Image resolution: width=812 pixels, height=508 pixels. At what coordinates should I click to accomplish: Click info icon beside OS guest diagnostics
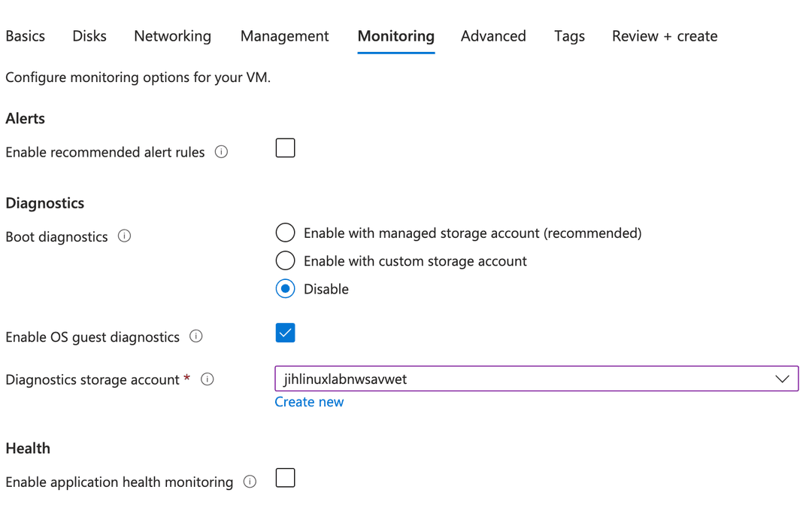196,336
